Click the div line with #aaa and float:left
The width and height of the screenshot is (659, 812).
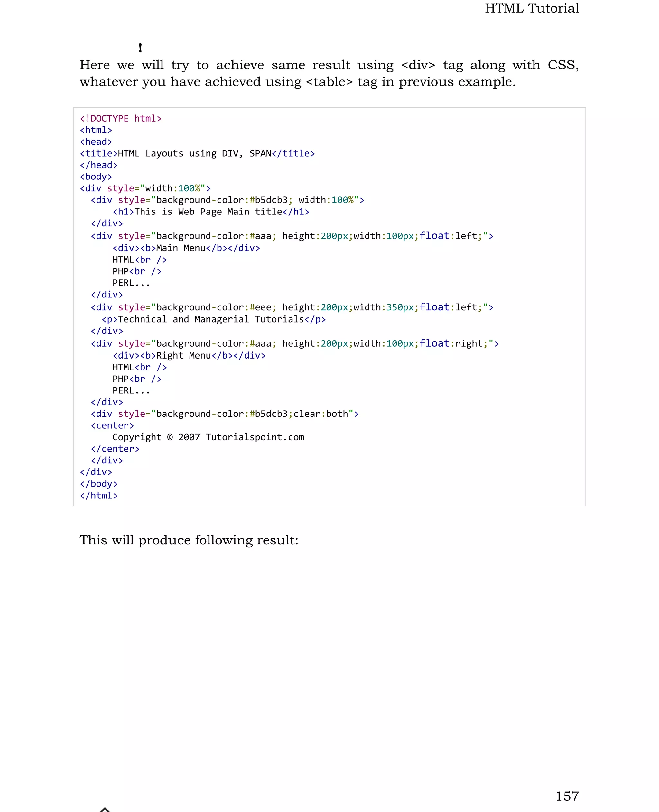[x=292, y=236]
